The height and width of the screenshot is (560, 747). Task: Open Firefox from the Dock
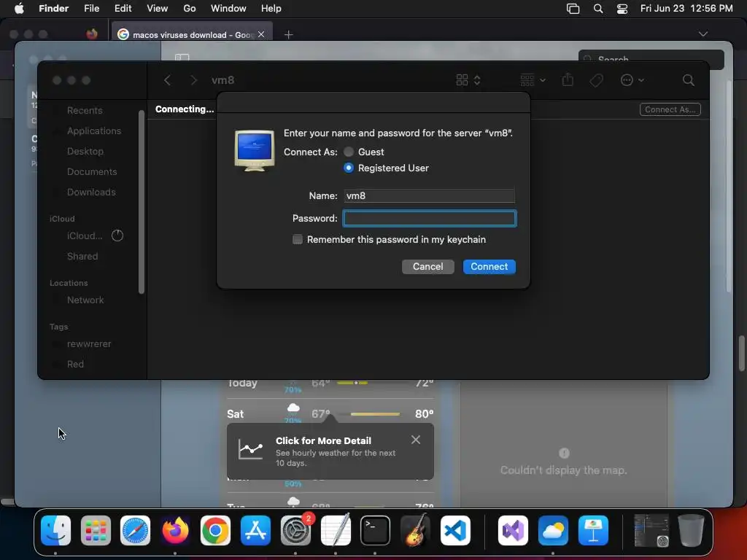(x=175, y=531)
